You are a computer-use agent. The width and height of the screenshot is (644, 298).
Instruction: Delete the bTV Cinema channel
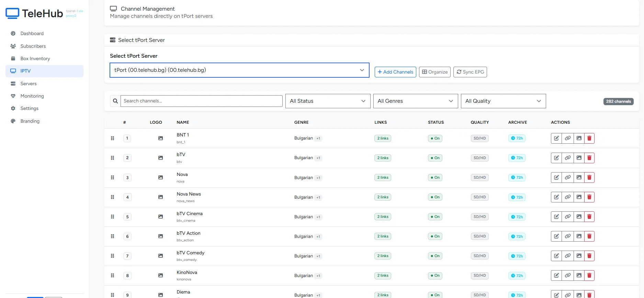(589, 217)
